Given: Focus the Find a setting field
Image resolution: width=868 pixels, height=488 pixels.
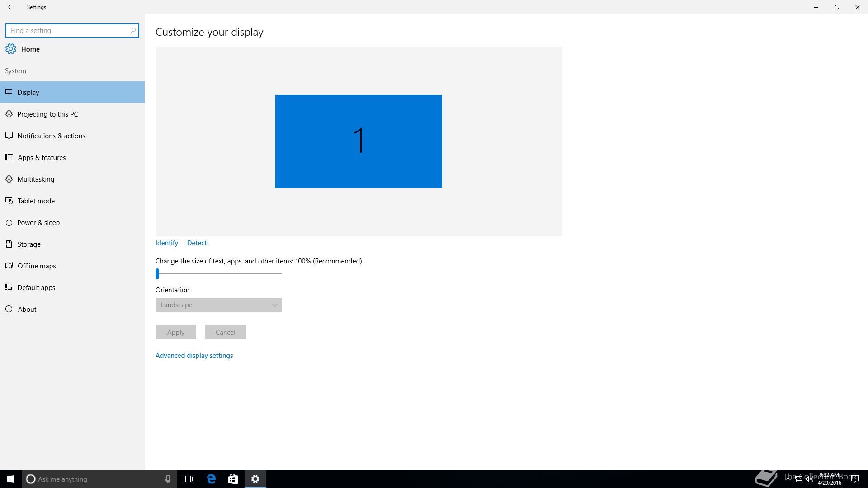Looking at the screenshot, I should click(72, 31).
